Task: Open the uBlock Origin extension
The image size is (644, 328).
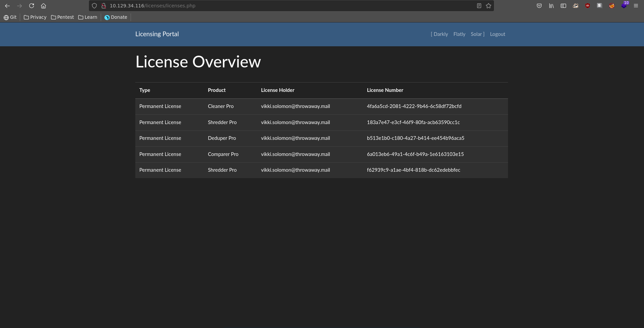Action: (588, 6)
